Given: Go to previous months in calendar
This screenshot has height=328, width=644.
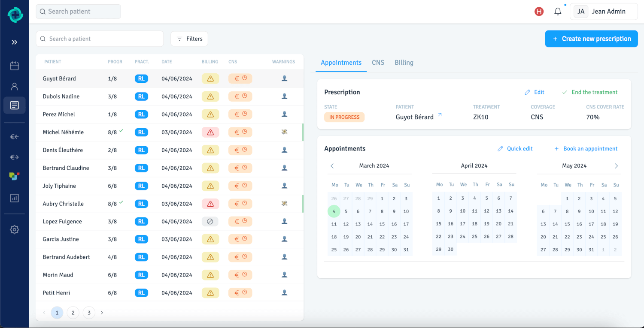Looking at the screenshot, I should [x=332, y=166].
